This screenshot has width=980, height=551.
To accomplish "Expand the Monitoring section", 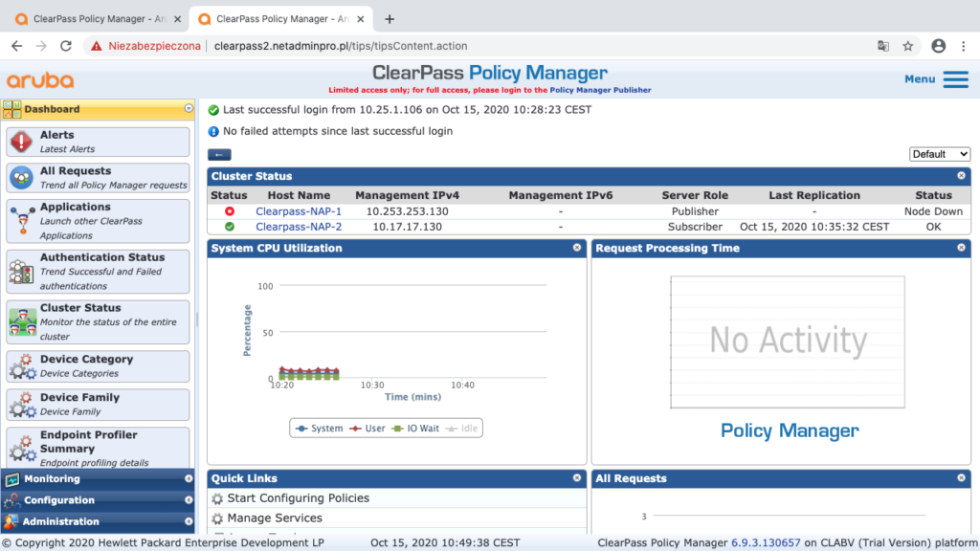I will 98,478.
